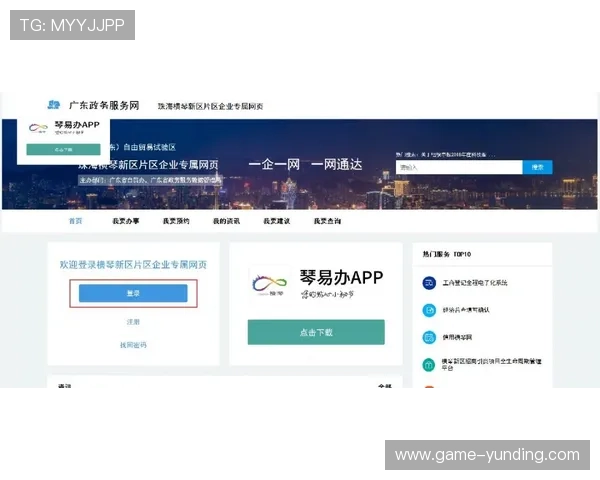Open the 我的资讯 tab
This screenshot has width=600, height=480.
pyautogui.click(x=227, y=221)
